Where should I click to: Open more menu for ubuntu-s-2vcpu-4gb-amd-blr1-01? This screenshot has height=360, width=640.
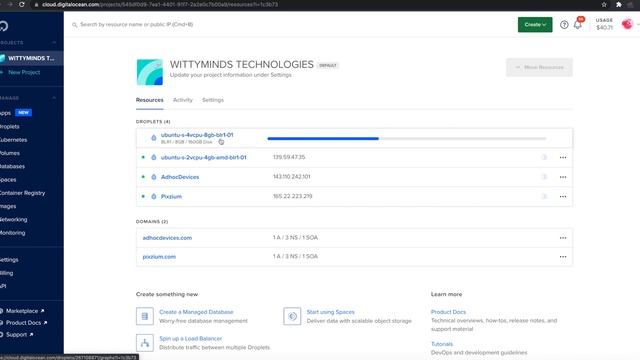click(563, 158)
